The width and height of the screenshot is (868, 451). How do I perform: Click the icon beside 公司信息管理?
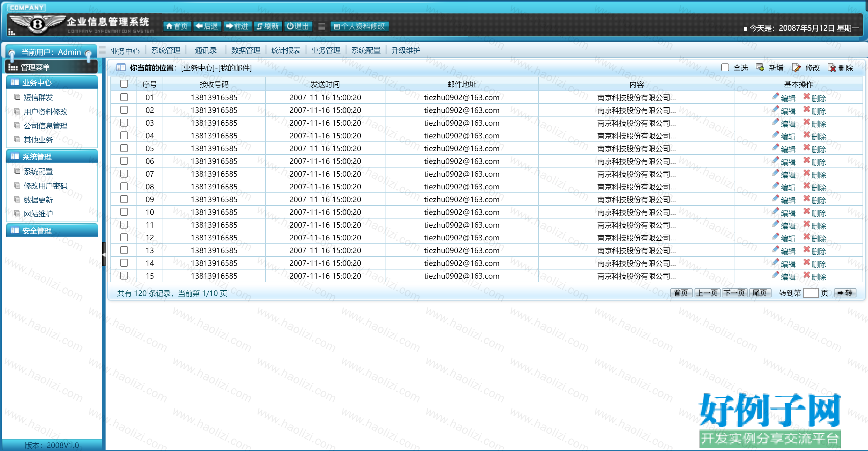point(17,125)
